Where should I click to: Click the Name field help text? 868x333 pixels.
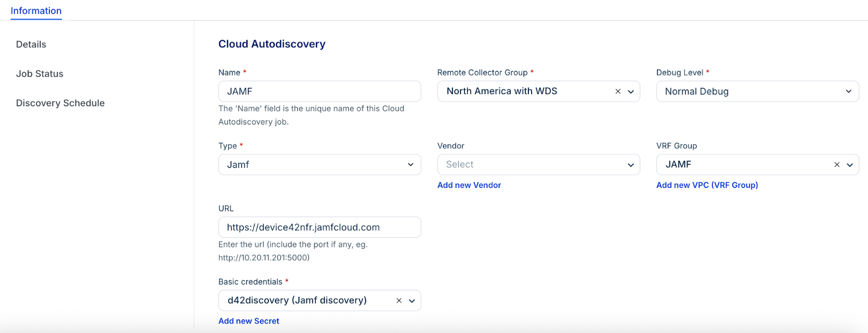[311, 115]
